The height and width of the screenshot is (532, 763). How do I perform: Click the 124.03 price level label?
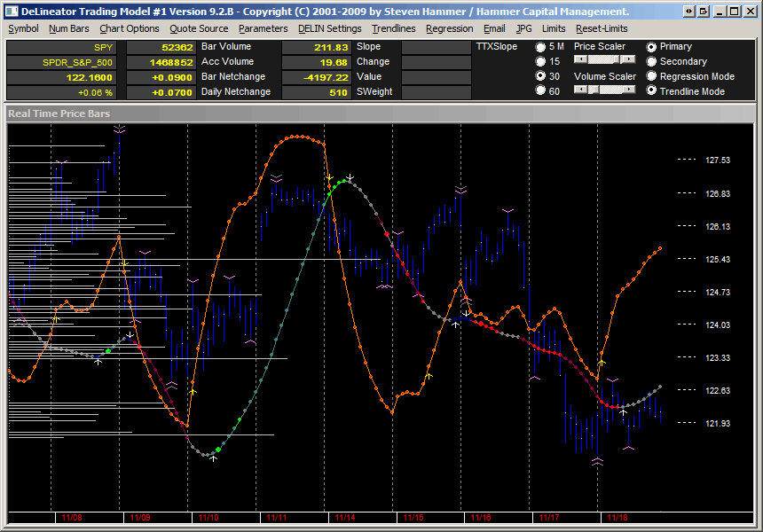pyautogui.click(x=718, y=325)
